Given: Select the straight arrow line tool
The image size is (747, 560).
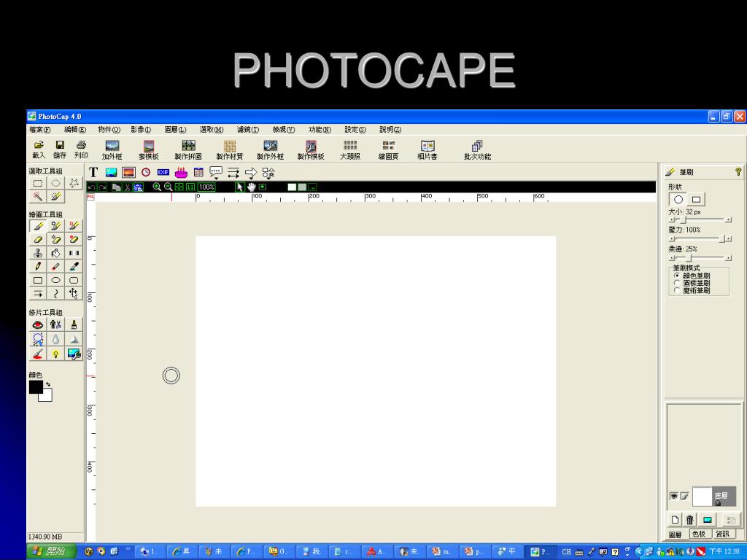Looking at the screenshot, I should pos(38,294).
